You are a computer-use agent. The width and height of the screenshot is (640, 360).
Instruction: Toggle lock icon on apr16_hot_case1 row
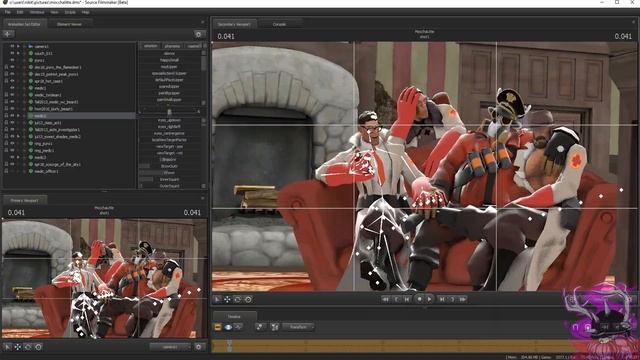6,81
